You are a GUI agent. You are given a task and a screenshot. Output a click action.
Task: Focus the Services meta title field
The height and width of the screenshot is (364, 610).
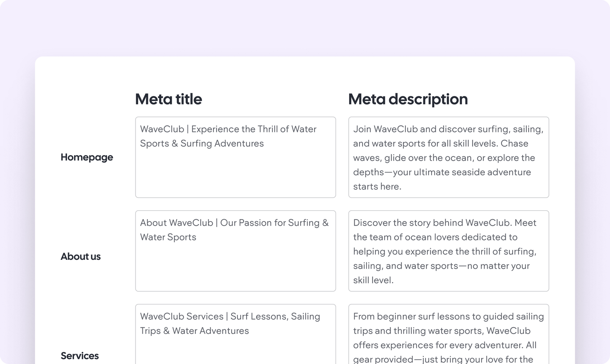tap(235, 334)
